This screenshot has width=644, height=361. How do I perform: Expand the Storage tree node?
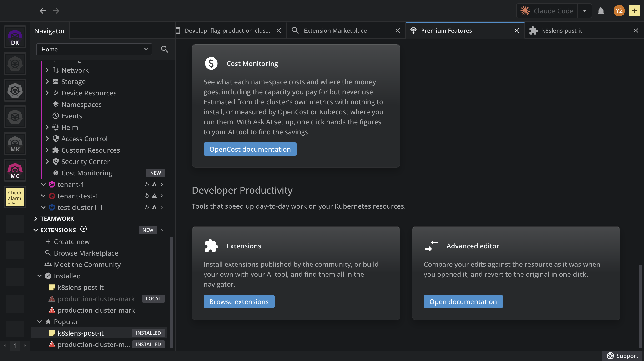point(47,81)
